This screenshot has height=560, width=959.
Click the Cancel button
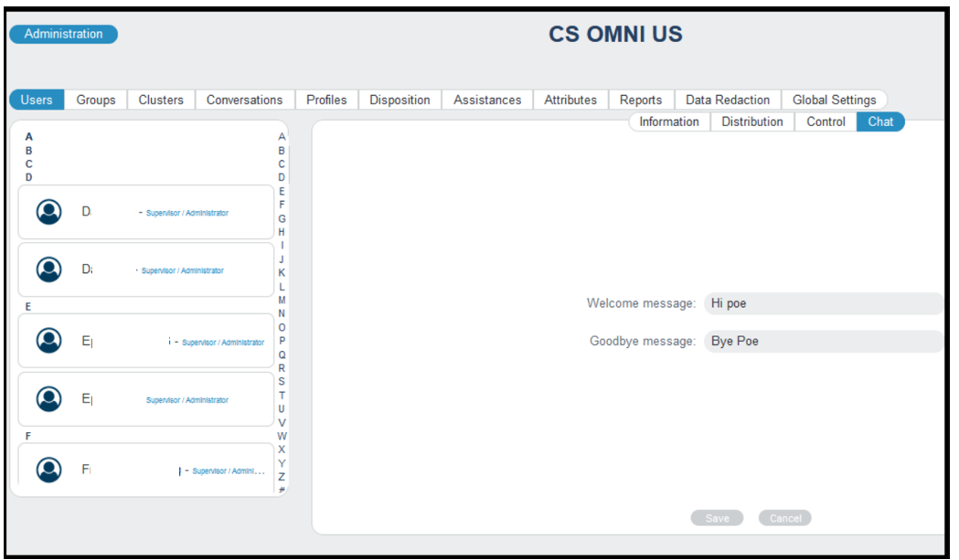(x=785, y=518)
